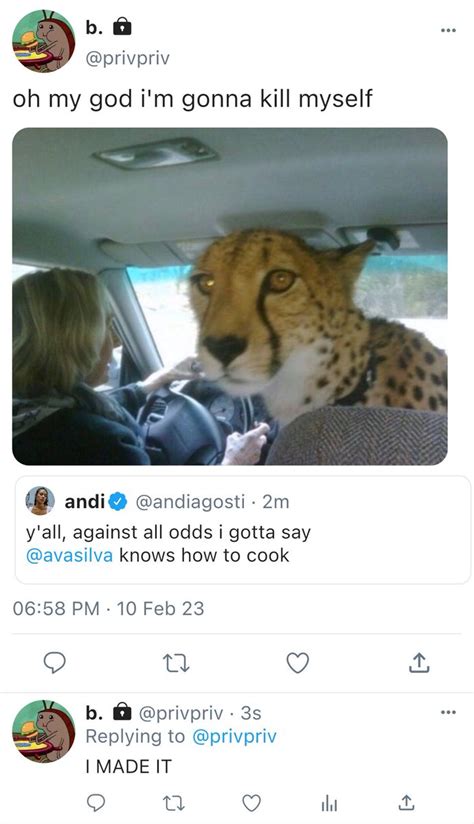Image resolution: width=474 pixels, height=824 pixels.
Task: Share the 'I MADE IT' reply
Action: [405, 802]
